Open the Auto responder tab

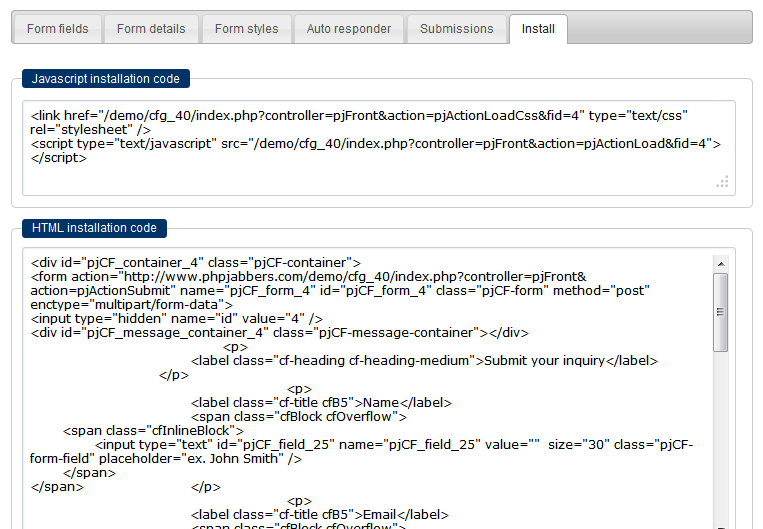[x=349, y=29]
